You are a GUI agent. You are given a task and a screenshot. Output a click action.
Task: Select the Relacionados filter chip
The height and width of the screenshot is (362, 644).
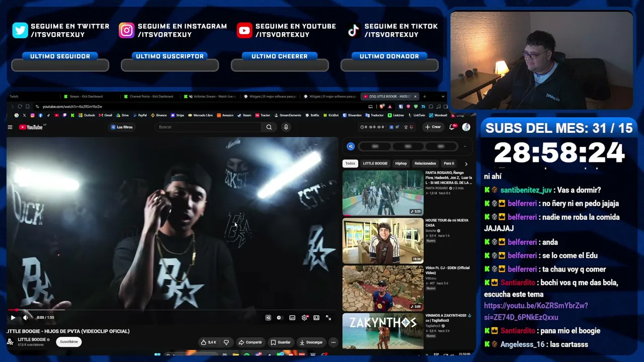tap(425, 163)
